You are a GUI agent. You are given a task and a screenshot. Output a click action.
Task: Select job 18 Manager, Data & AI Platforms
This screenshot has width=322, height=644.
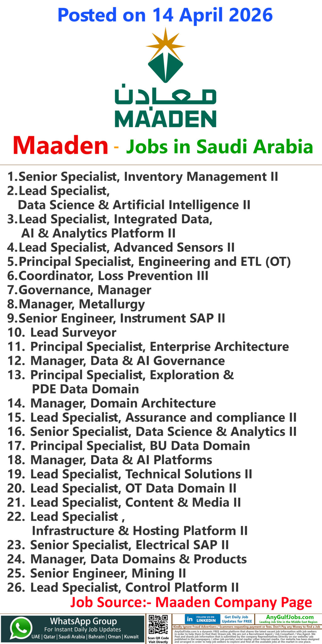point(110,460)
